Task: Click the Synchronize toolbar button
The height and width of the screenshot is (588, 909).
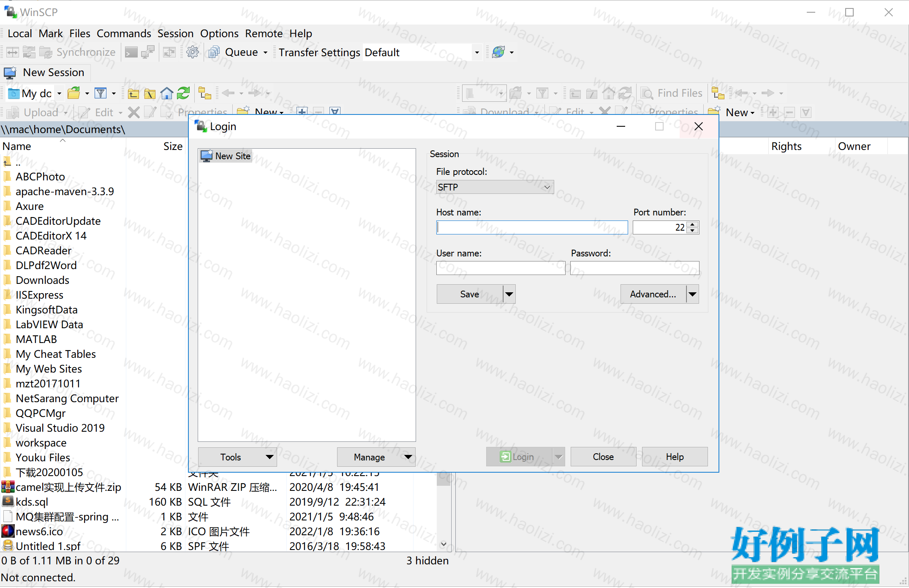Action: (x=77, y=52)
